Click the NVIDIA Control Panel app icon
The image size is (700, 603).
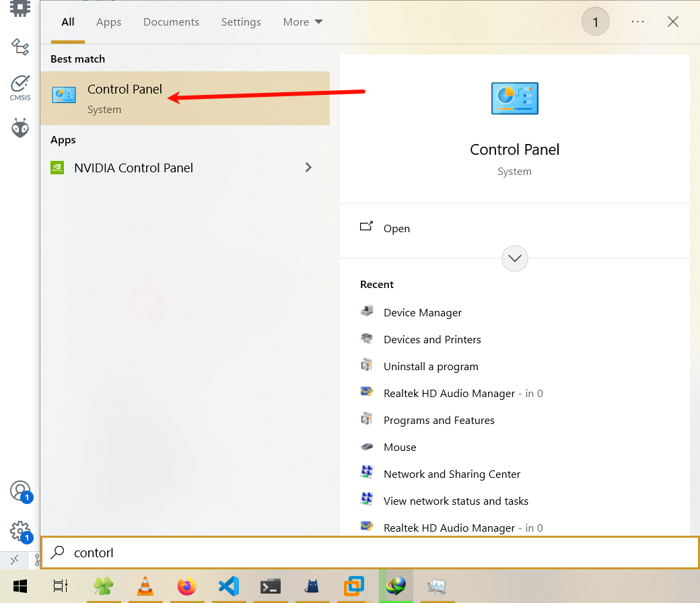point(58,168)
